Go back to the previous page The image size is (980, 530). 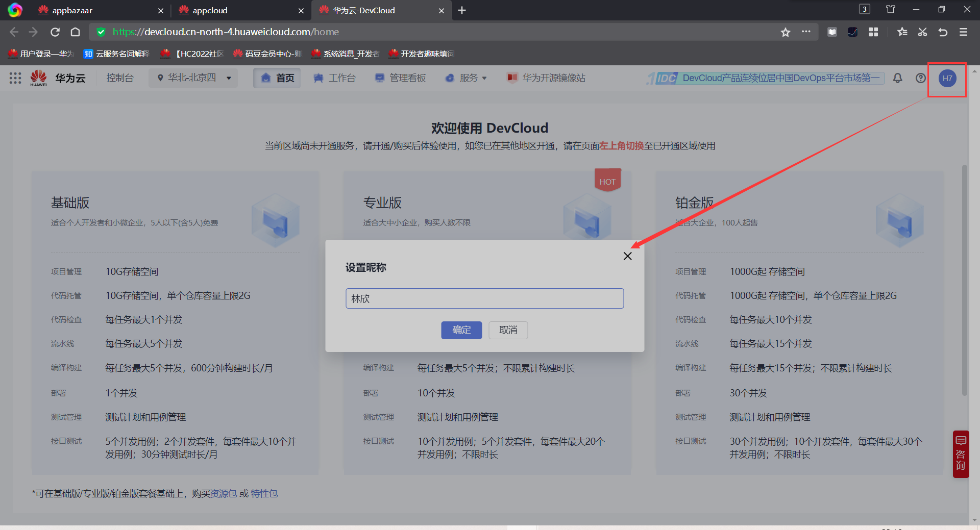(14, 32)
